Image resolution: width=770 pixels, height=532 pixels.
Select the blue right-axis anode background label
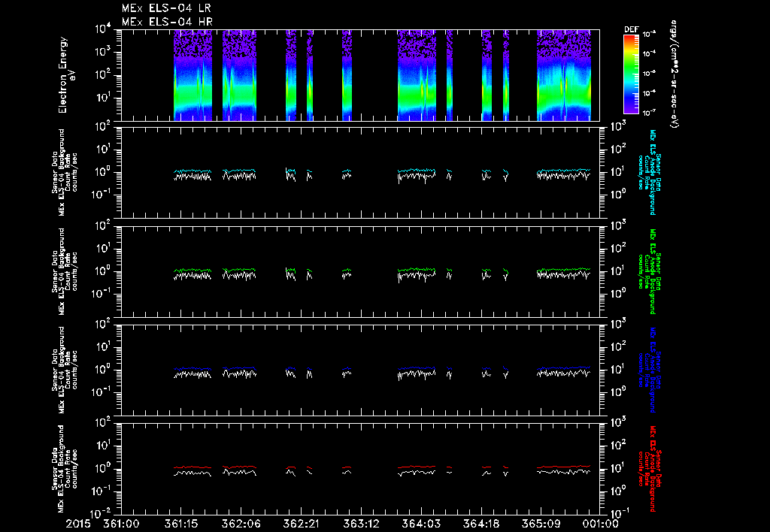[x=649, y=370]
